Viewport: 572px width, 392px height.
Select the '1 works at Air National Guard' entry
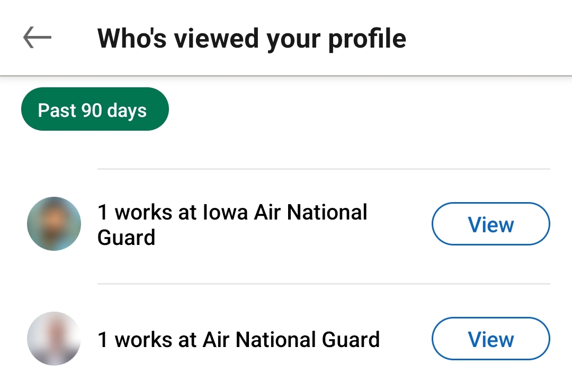click(x=238, y=339)
